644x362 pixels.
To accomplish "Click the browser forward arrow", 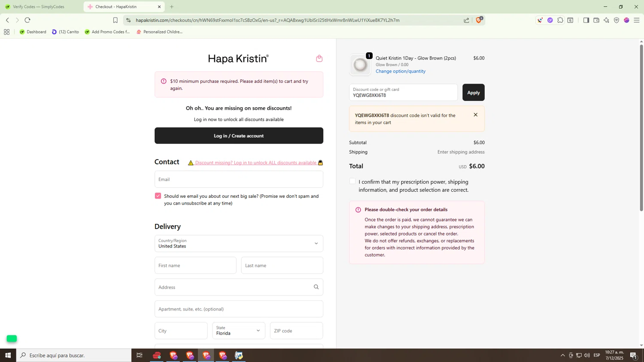I will point(17,20).
